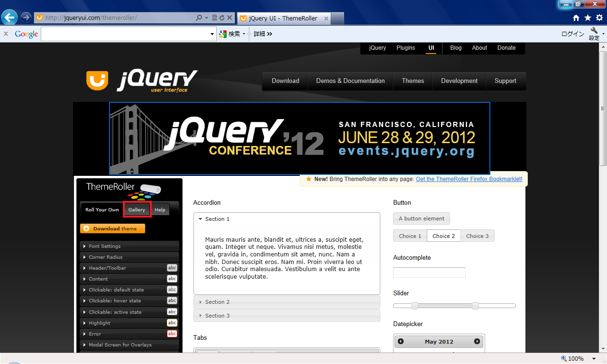This screenshot has height=364, width=607.
Task: Click the browser back arrow button
Action: pos(10,18)
